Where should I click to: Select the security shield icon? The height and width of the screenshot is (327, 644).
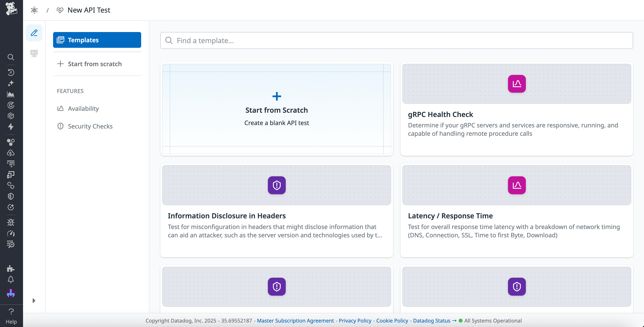(x=11, y=196)
